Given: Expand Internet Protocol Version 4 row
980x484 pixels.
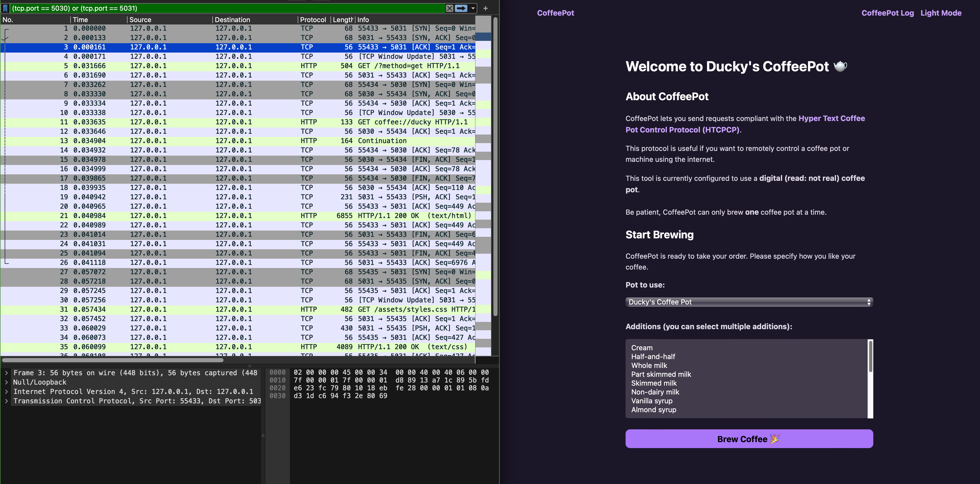Looking at the screenshot, I should (7, 392).
